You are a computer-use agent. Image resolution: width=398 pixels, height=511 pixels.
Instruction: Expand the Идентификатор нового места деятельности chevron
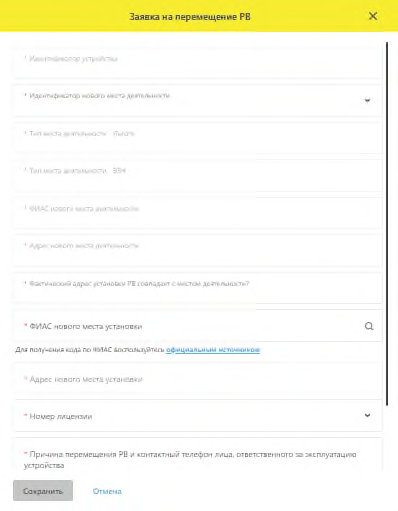click(367, 100)
